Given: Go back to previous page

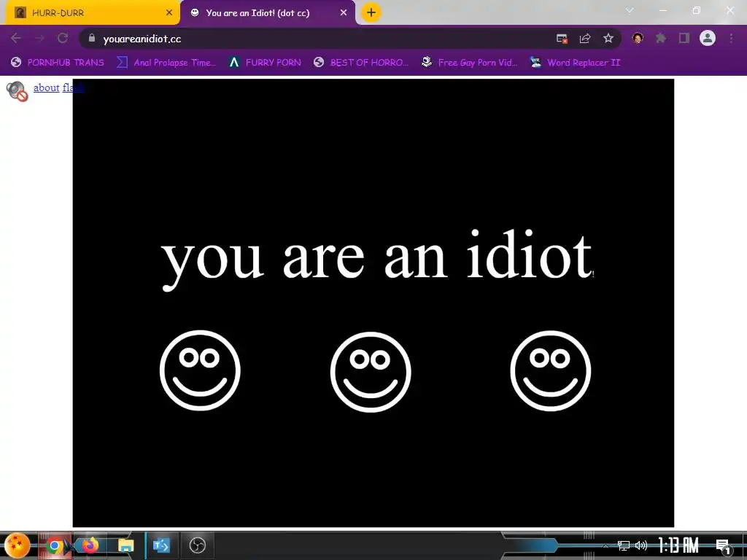Looking at the screenshot, I should [16, 38].
